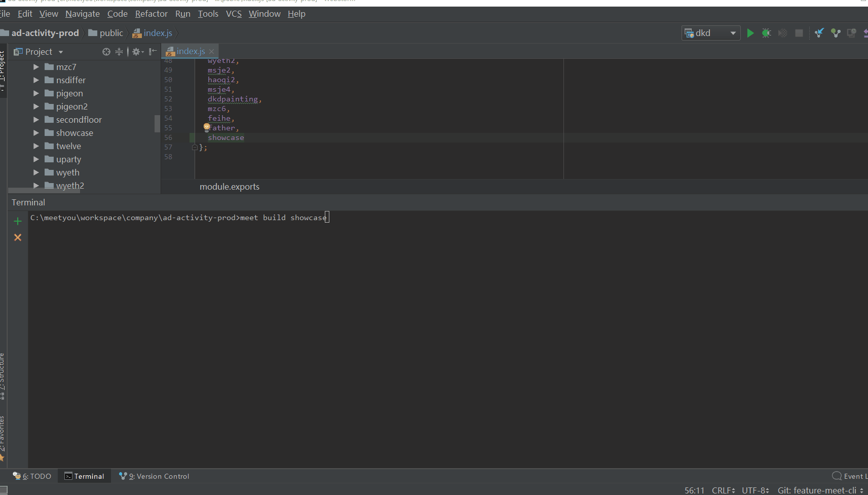Open the CRLF line separator selector
Image resolution: width=868 pixels, height=495 pixels.
(x=723, y=490)
